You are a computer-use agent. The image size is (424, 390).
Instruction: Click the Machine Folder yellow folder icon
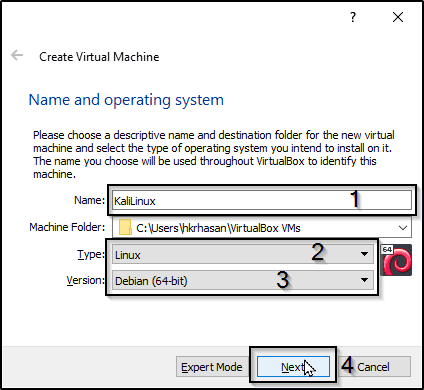tap(125, 227)
